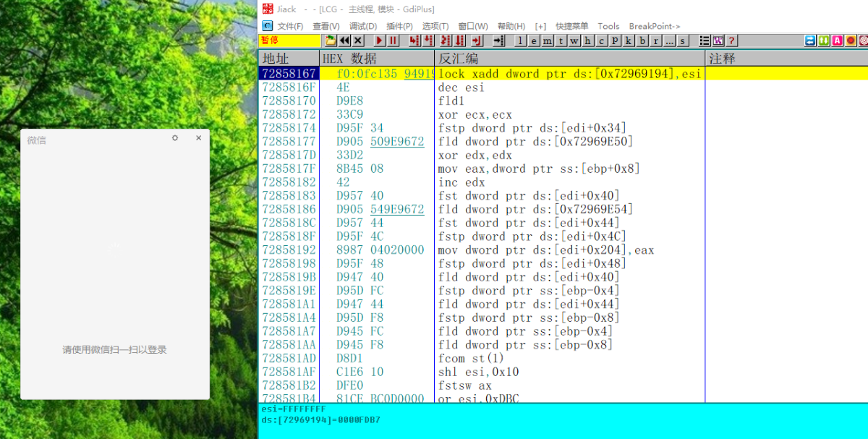This screenshot has height=439, width=868.
Task: Click the orange circle plugin icon
Action: pos(850,41)
